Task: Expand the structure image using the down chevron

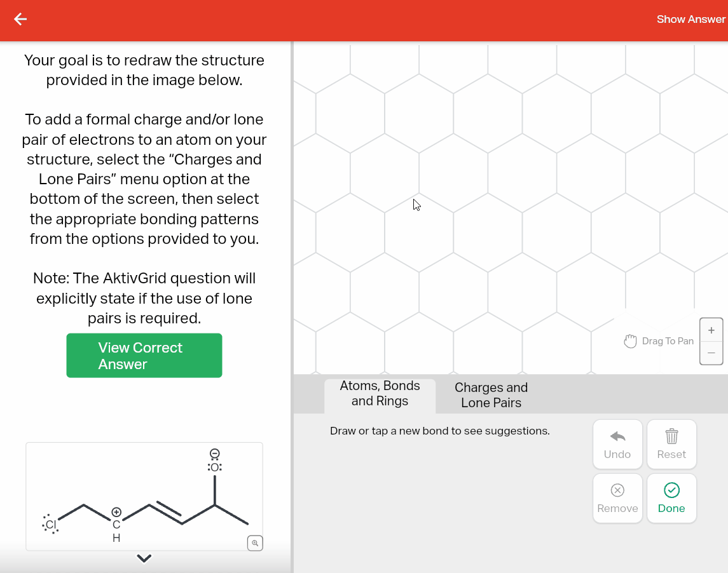Action: point(144,558)
